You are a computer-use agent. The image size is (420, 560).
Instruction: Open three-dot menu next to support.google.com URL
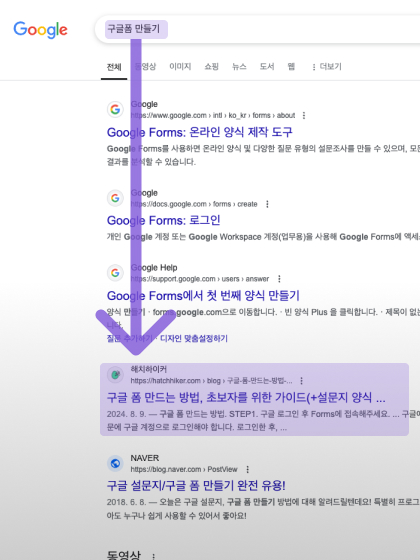[279, 279]
